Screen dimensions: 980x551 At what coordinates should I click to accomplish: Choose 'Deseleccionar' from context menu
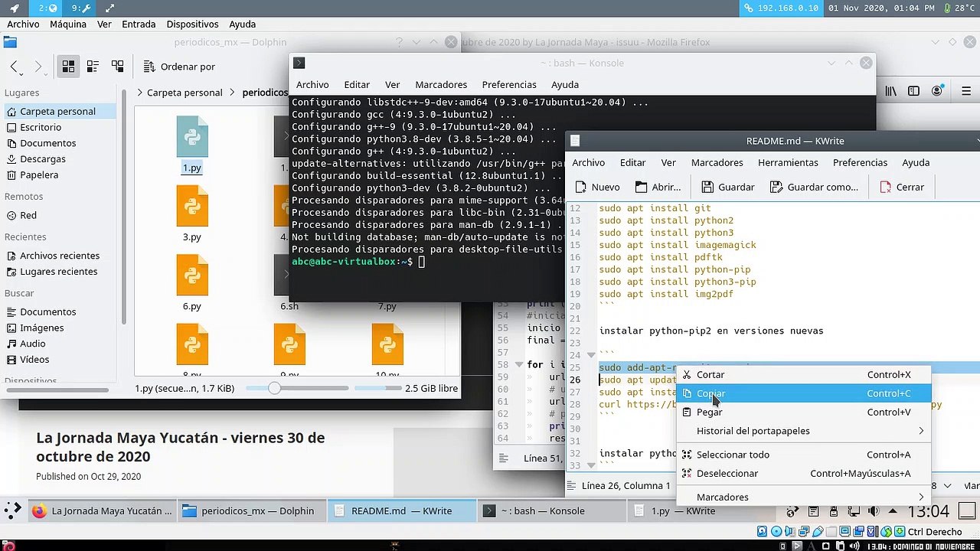point(804,473)
